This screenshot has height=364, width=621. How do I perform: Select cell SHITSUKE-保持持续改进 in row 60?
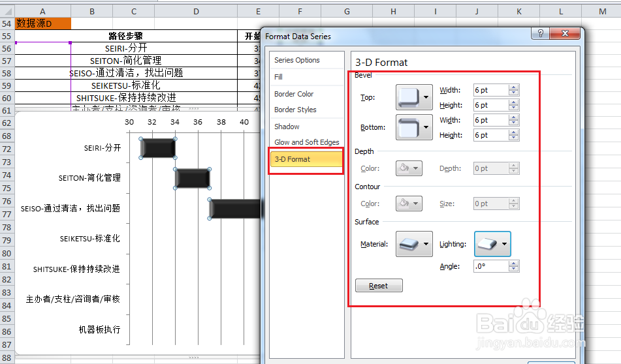click(126, 98)
